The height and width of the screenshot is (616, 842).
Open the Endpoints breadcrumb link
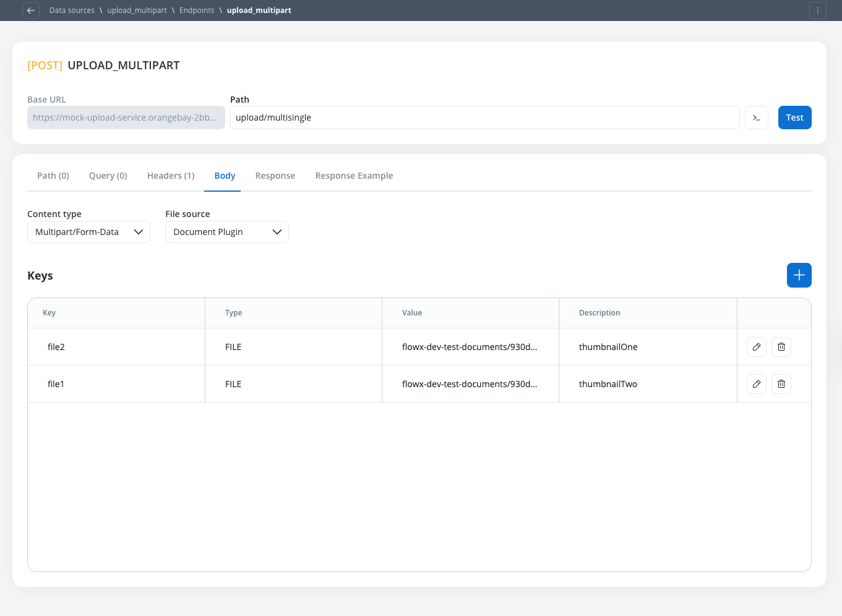coord(197,11)
